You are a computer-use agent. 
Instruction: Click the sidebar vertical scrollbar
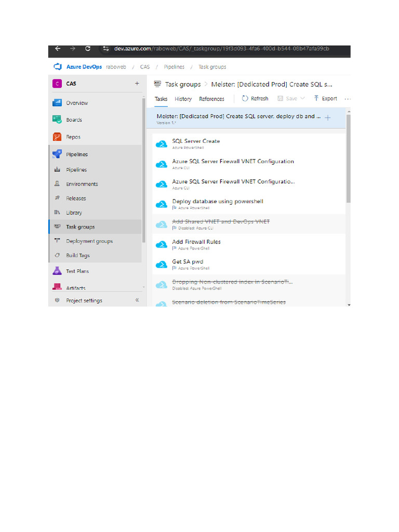(144, 170)
